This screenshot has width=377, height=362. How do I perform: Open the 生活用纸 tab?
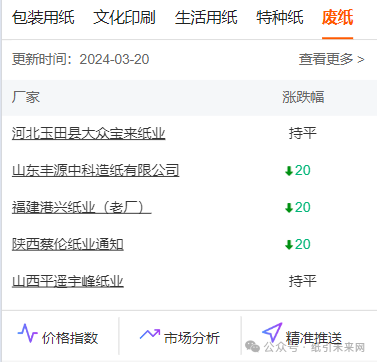206,17
